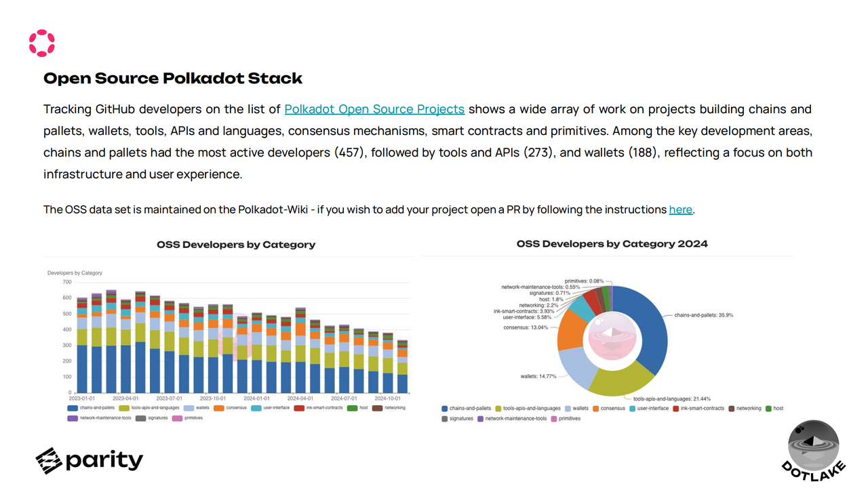The image size is (868, 488).
Task: Toggle signatures in donut chart legend
Action: [x=457, y=419]
